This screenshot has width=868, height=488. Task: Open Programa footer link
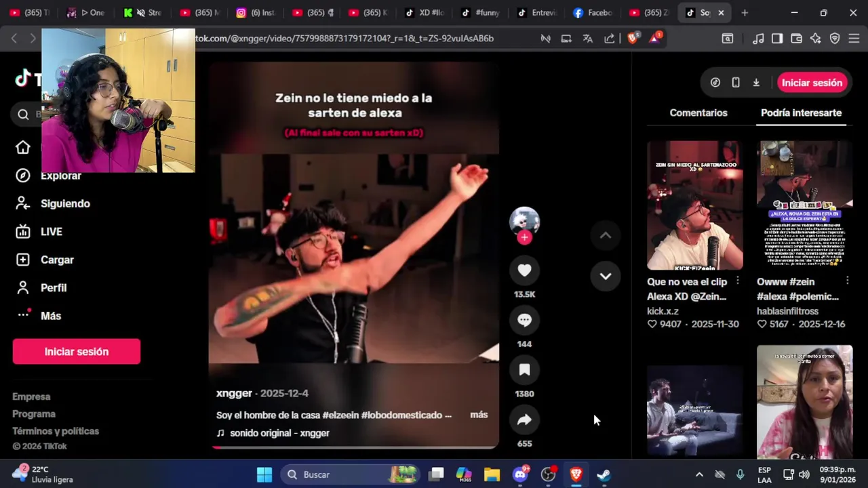34,414
